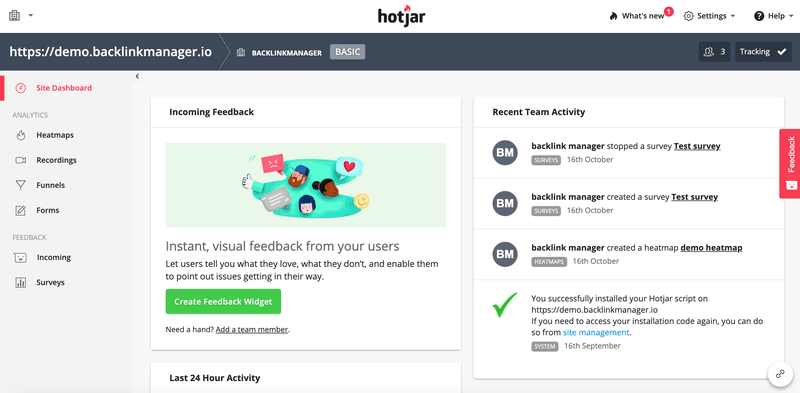
Task: Follow the Add a team member link
Action: point(252,330)
